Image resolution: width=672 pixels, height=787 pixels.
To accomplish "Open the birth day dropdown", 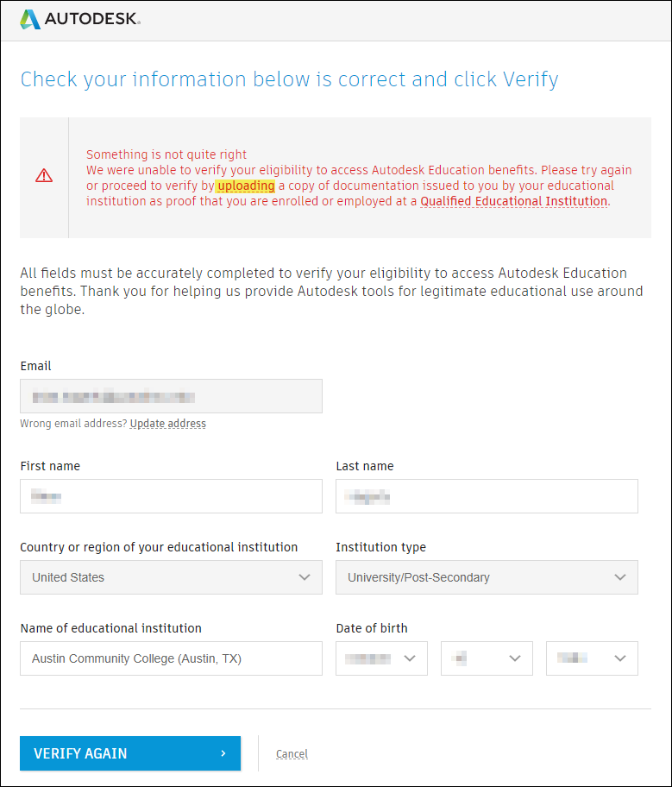I will [487, 658].
